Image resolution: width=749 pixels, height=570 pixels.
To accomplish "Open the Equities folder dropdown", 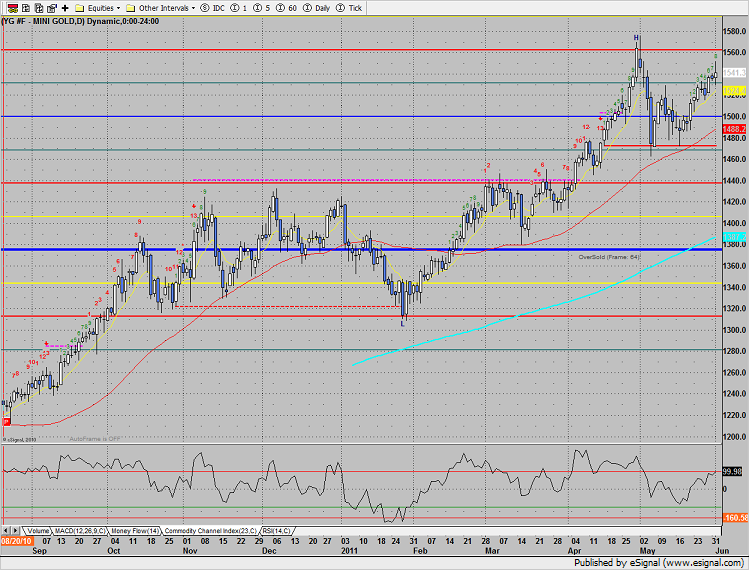I will (x=98, y=8).
